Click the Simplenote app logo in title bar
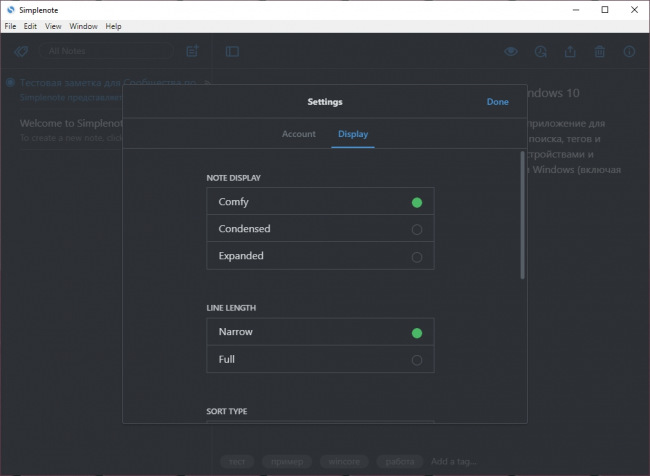 pos(11,10)
